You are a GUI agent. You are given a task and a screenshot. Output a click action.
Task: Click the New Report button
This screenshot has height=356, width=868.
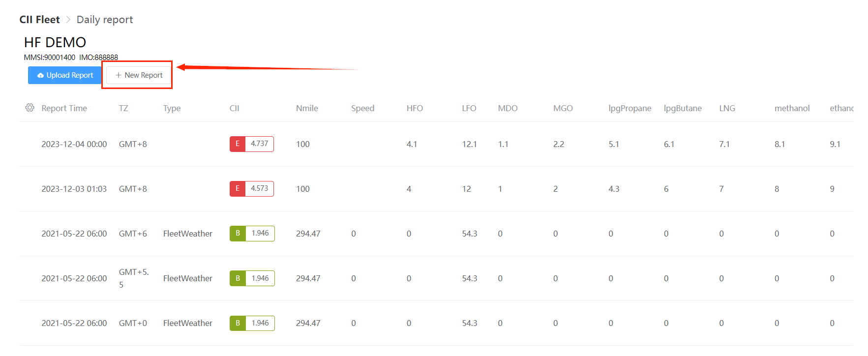(x=139, y=75)
